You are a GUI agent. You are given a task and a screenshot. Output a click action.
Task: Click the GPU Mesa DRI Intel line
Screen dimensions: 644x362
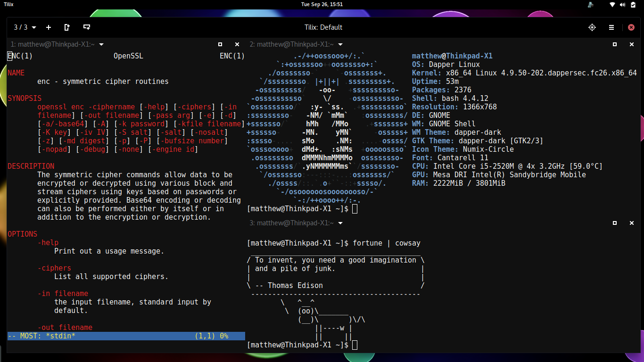coord(499,175)
